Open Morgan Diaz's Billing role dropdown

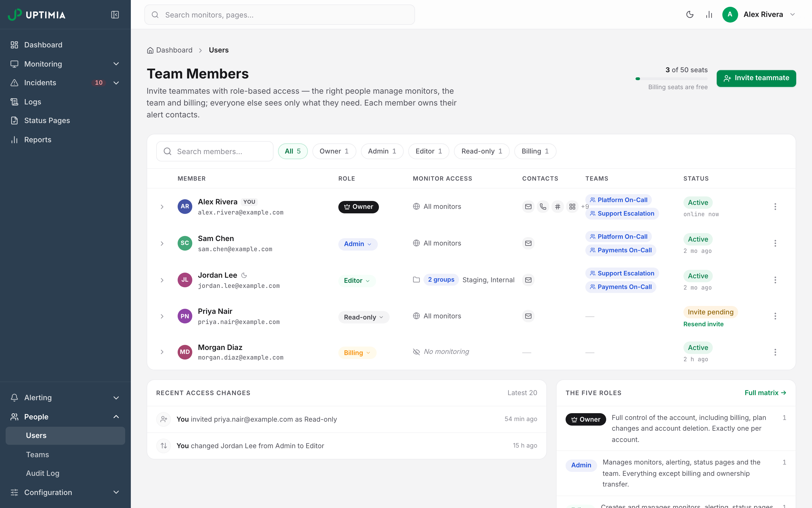tap(357, 353)
